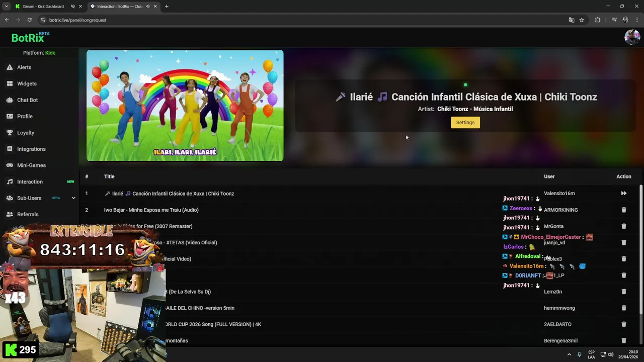Screen dimensions: 644x362
Task: Remove juanjo_vd's queued song
Action: point(624,242)
